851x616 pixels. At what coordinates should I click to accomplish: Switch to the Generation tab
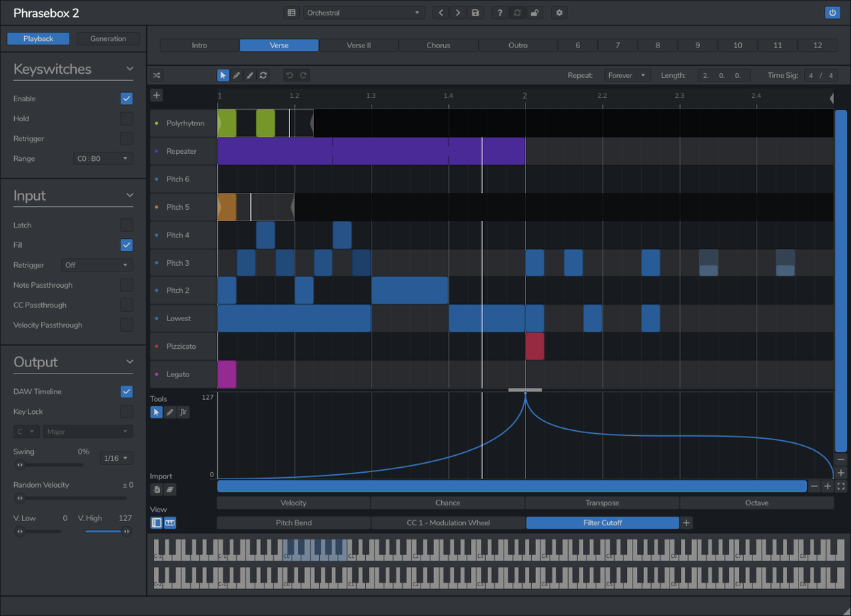pos(109,39)
